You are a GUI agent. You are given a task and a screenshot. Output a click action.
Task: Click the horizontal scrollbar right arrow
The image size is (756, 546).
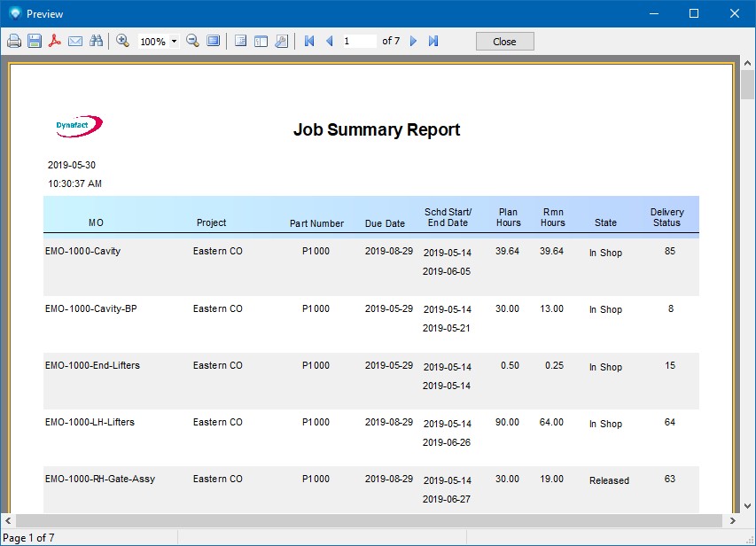(732, 520)
